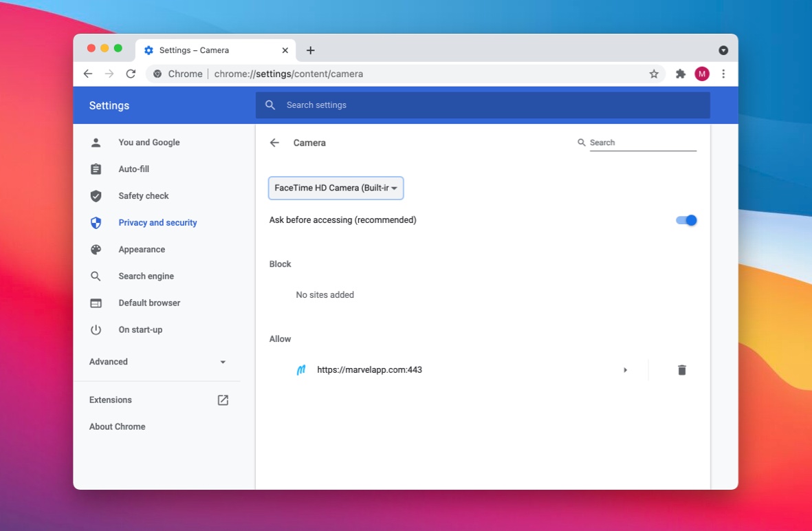Open the Chrome three-dot menu
812x531 pixels.
(x=723, y=74)
